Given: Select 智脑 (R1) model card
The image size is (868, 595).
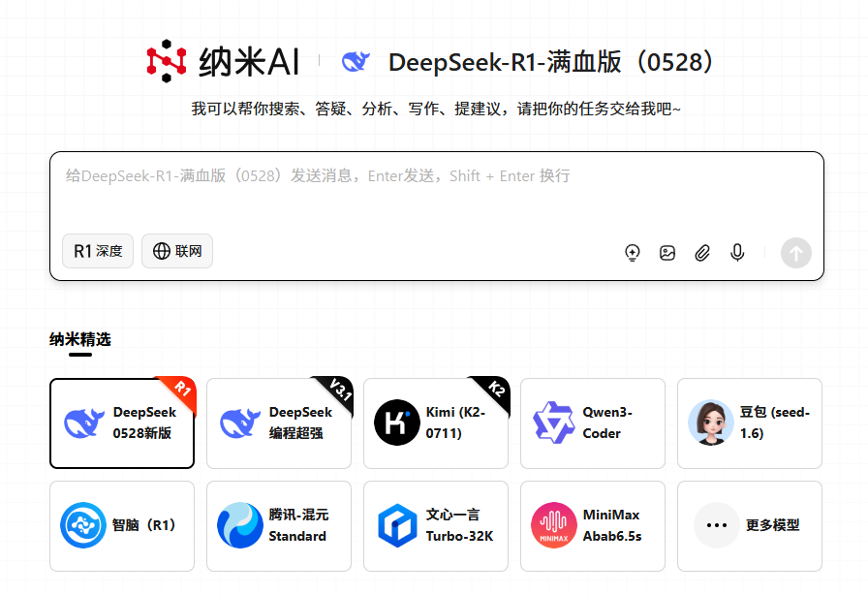Looking at the screenshot, I should pyautogui.click(x=122, y=526).
